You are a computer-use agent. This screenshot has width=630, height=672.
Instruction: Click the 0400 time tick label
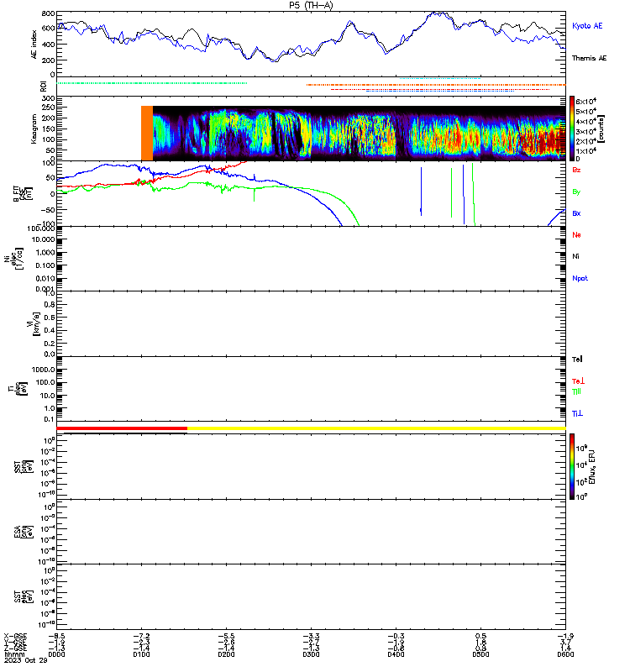(x=396, y=654)
